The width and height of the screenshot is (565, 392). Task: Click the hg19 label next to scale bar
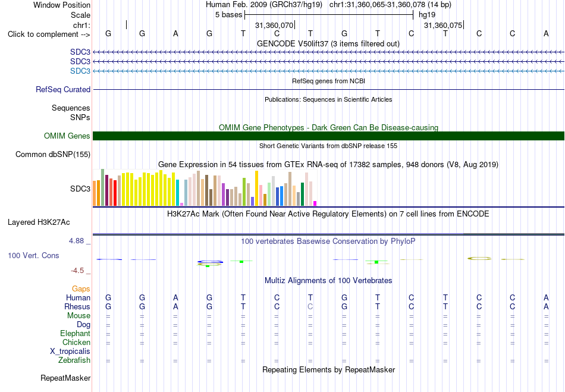[427, 15]
